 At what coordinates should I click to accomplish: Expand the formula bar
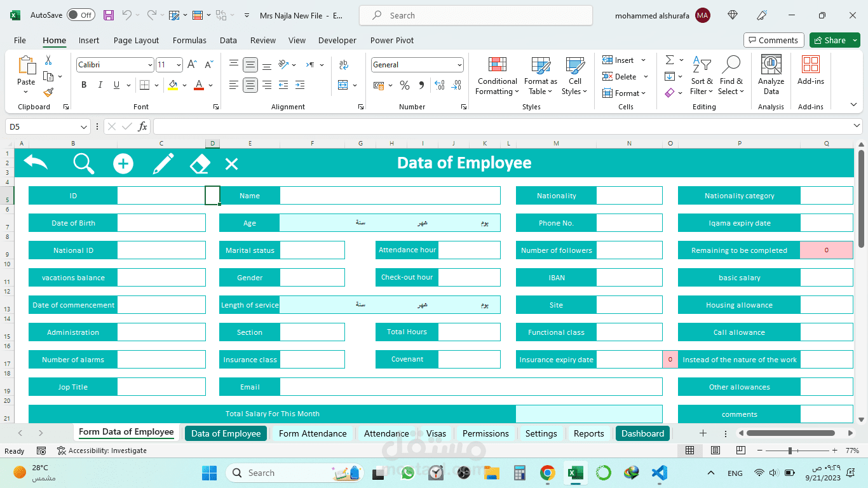tap(857, 126)
